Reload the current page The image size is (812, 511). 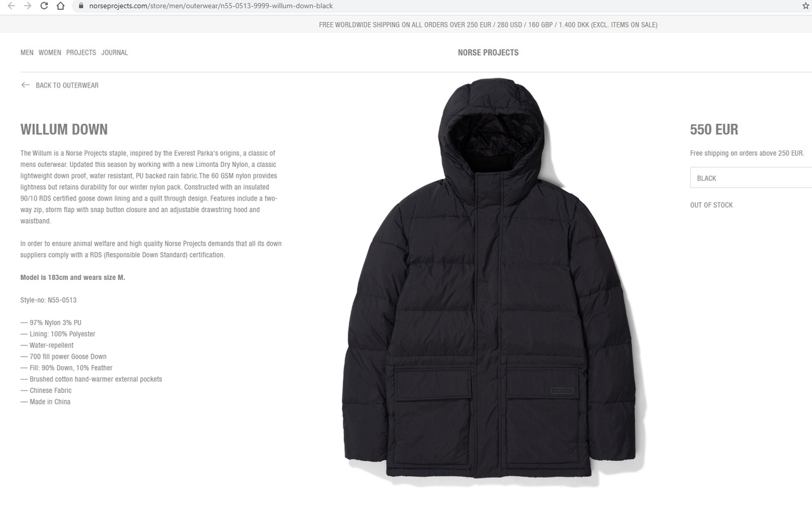pos(44,6)
